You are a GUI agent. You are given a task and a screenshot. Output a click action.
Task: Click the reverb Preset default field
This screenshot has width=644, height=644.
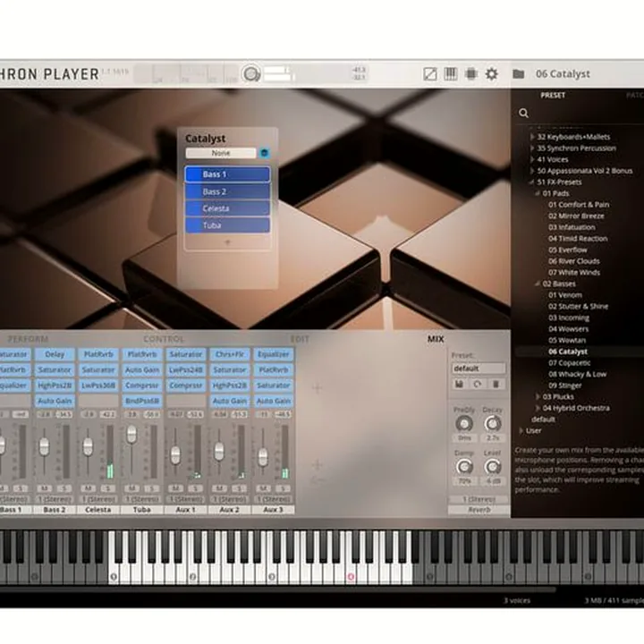click(x=479, y=369)
